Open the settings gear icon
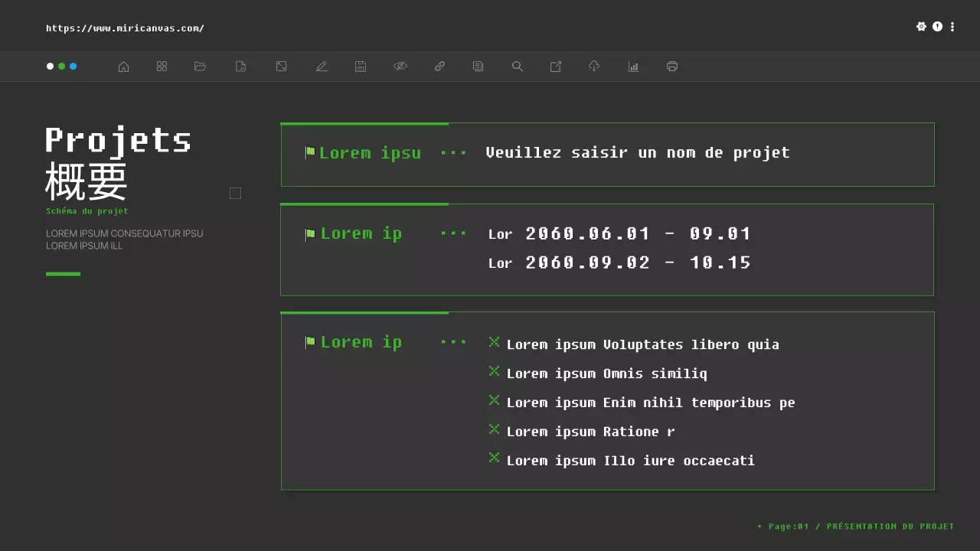 click(x=922, y=26)
